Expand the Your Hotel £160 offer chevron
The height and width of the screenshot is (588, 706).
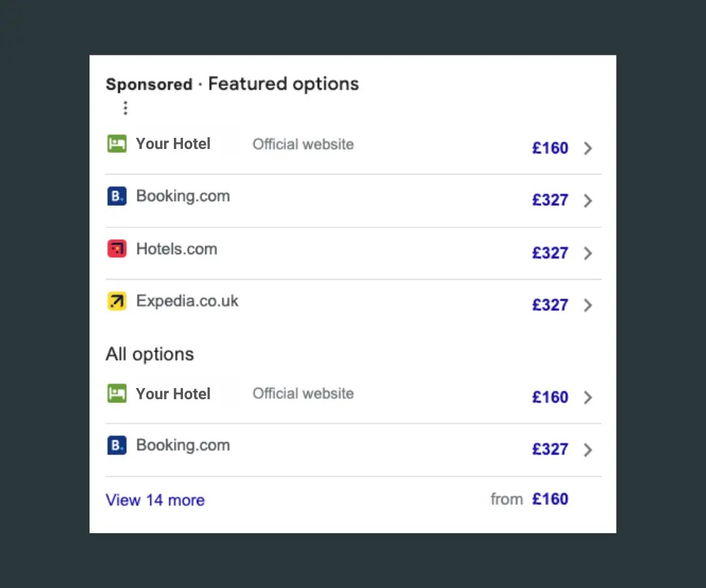588,148
